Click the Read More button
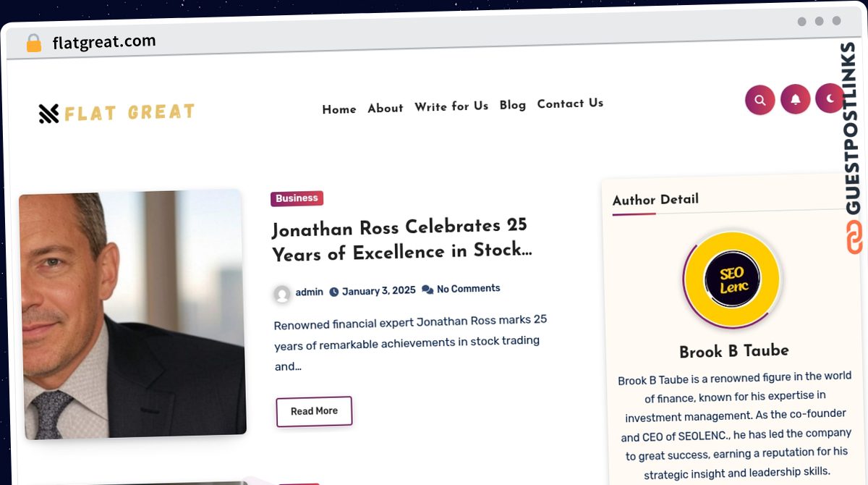Image resolution: width=868 pixels, height=485 pixels. 314,411
